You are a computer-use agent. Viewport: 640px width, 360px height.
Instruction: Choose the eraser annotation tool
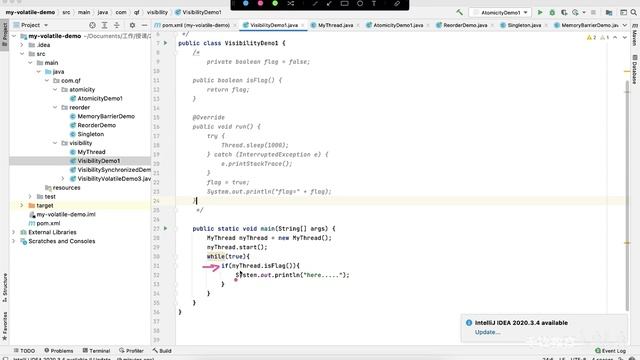pyautogui.click(x=397, y=3)
